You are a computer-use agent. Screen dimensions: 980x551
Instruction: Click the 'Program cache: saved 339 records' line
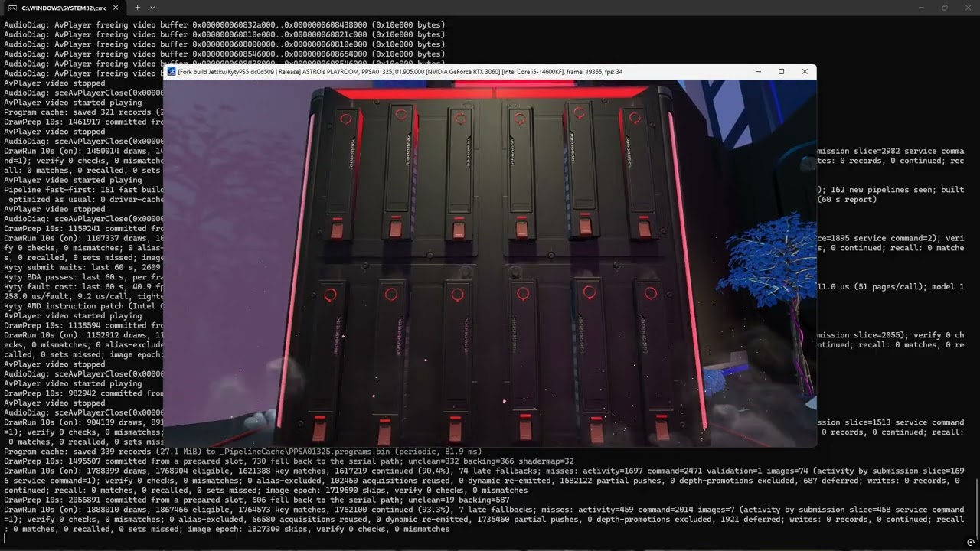coord(243,452)
